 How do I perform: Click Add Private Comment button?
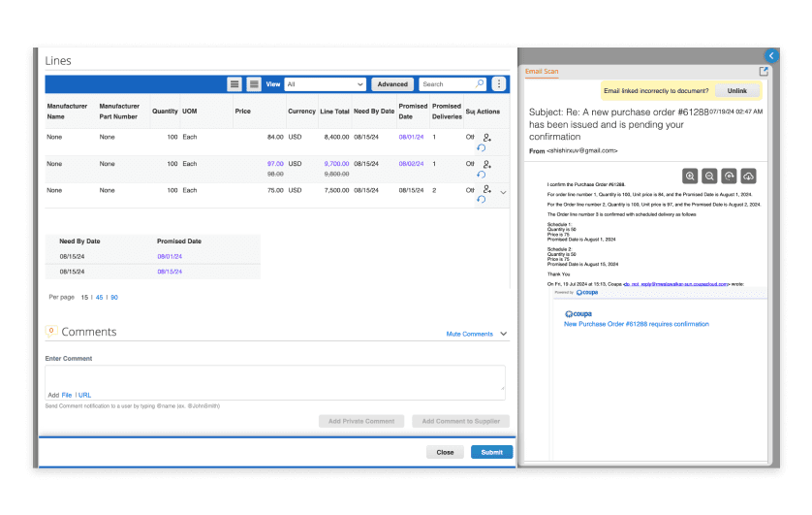coord(361,421)
